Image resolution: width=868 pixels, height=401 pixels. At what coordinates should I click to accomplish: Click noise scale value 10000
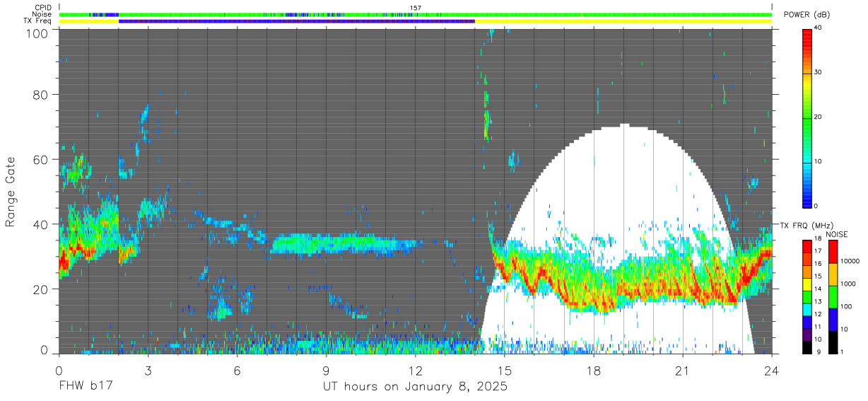click(x=849, y=261)
